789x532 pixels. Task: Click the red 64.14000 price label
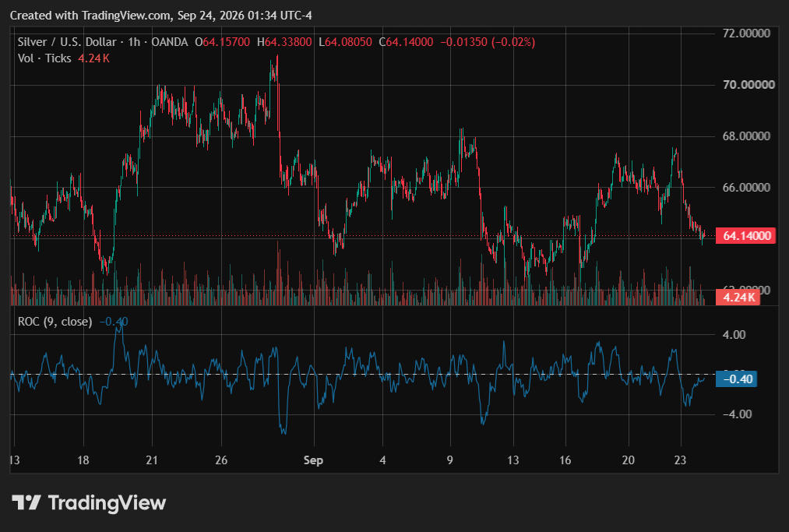pyautogui.click(x=746, y=236)
